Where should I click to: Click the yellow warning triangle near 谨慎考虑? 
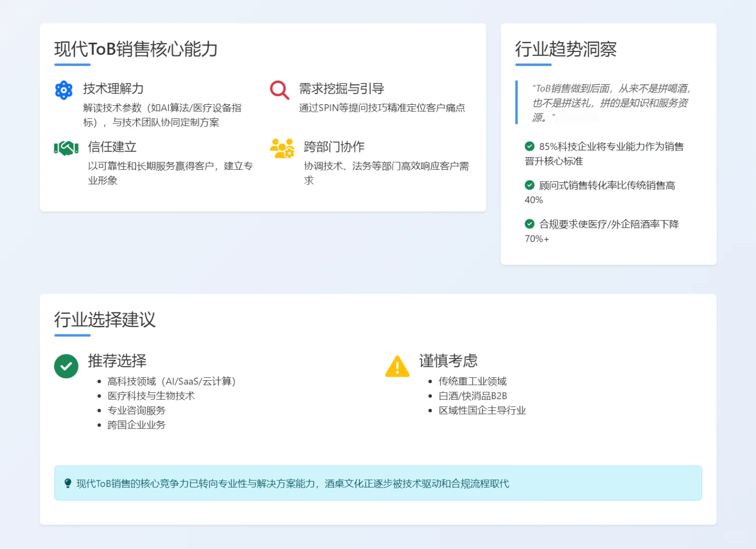point(397,366)
